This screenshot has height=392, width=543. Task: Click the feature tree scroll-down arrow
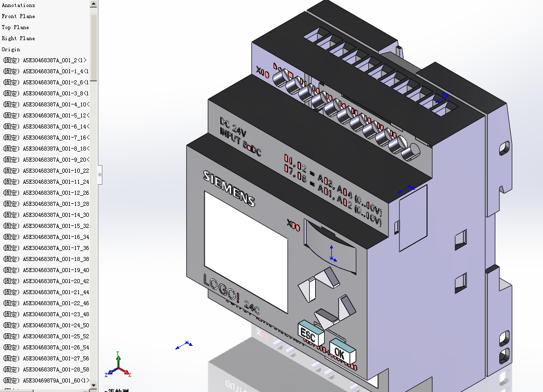point(93,385)
